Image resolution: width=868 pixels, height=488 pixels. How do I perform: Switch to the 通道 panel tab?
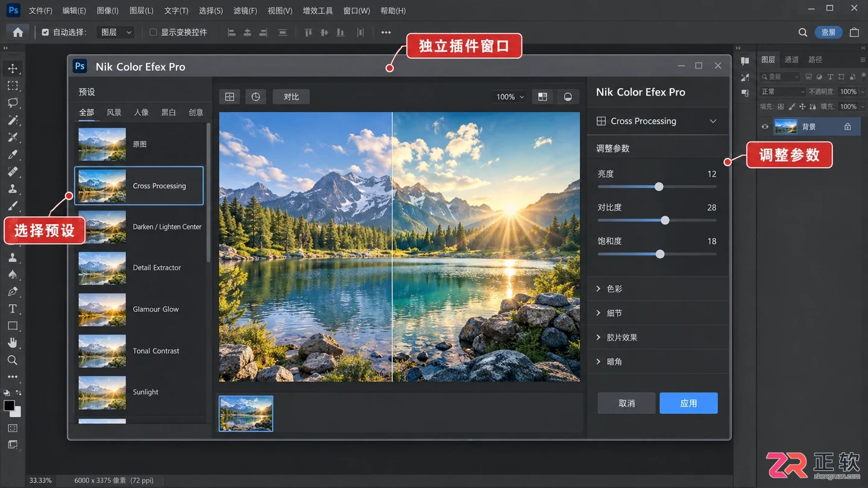(x=791, y=60)
